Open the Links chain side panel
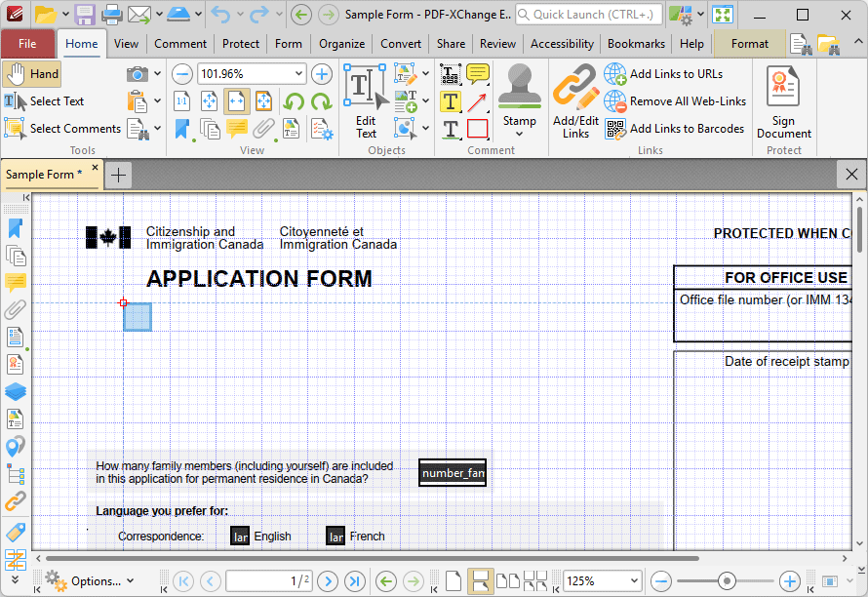 tap(16, 501)
